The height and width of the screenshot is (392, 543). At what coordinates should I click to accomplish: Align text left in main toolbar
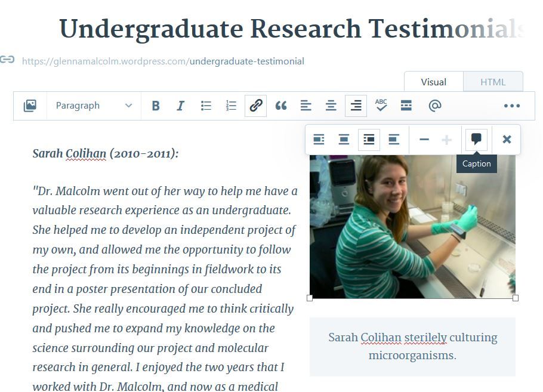306,106
